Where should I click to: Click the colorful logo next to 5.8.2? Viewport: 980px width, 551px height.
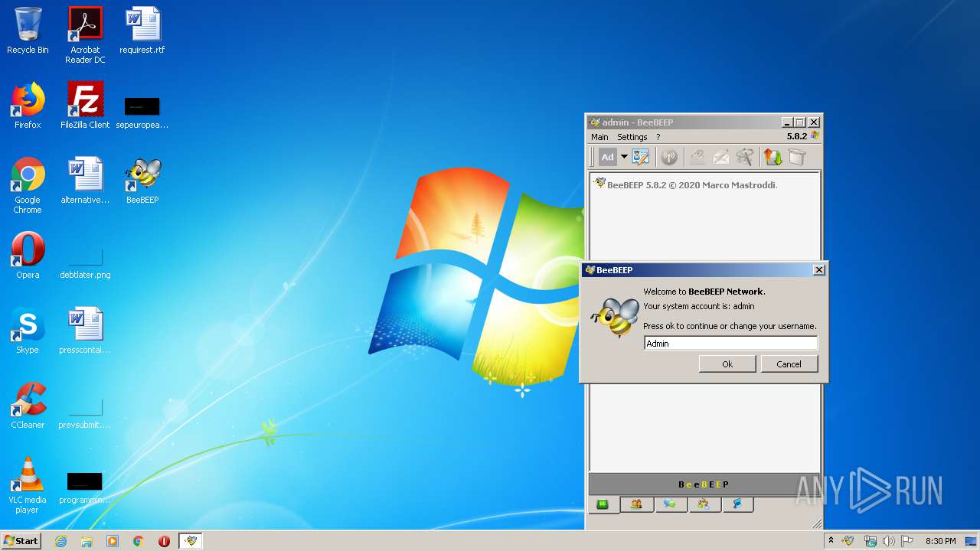tap(815, 136)
